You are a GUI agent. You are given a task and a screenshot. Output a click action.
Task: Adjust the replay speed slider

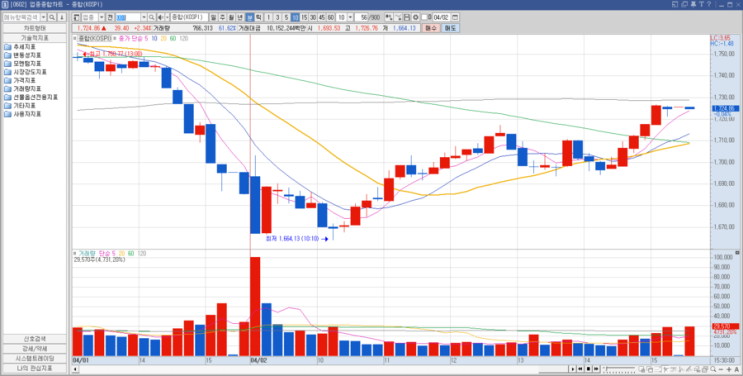click(x=619, y=369)
